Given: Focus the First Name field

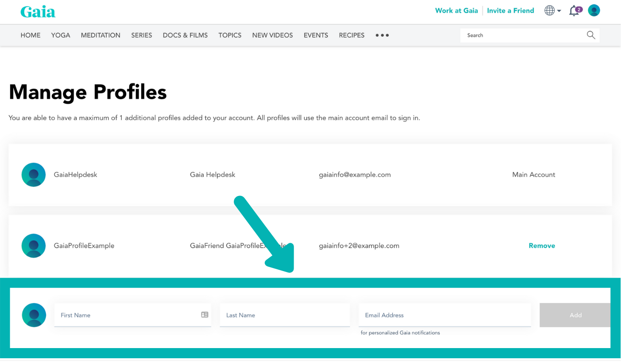Looking at the screenshot, I should [x=132, y=315].
